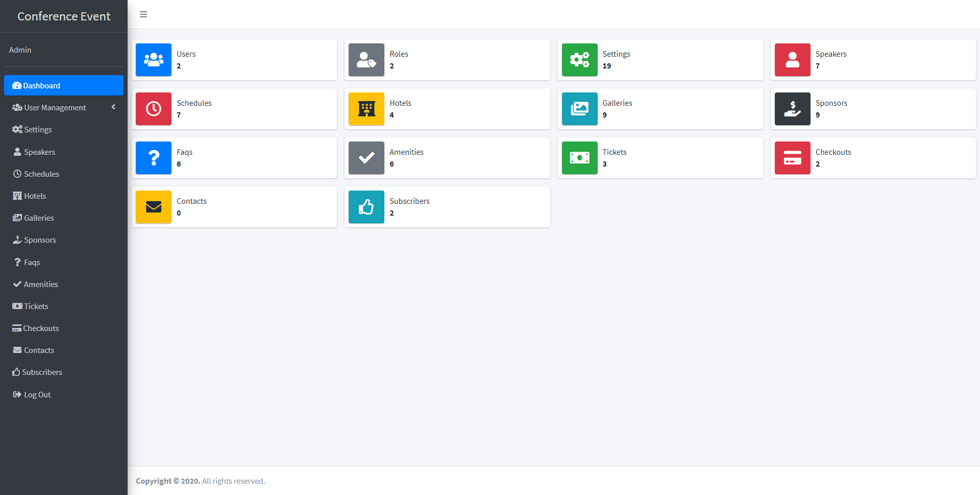Go to Tickets in the sidebar
The image size is (980, 495).
coord(64,306)
